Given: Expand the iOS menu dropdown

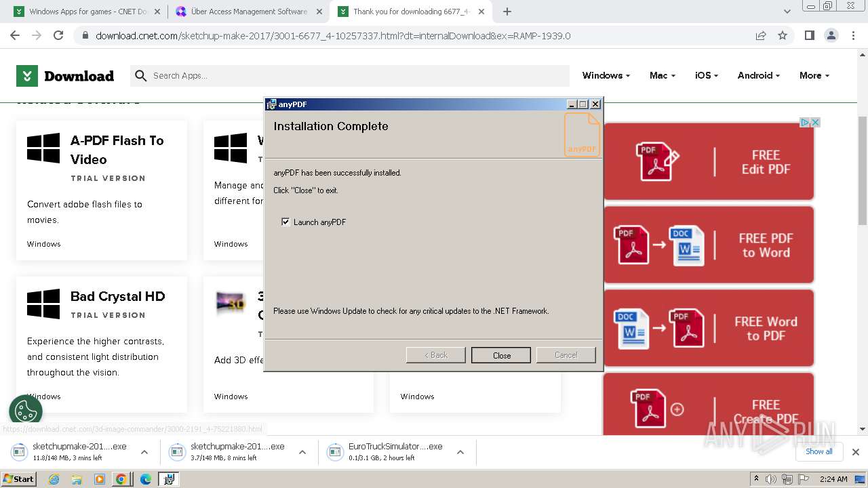Looking at the screenshot, I should click(x=706, y=75).
